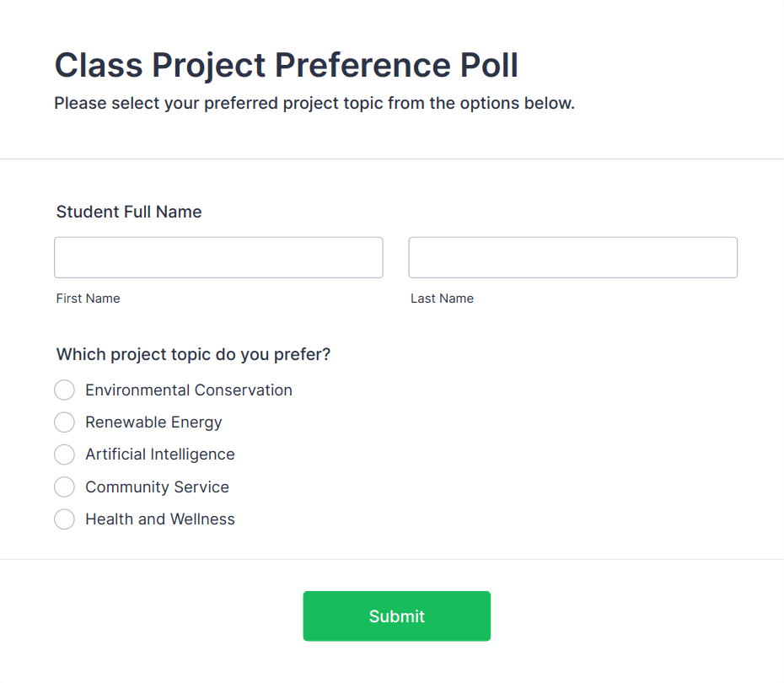Click the First Name input field
784x683 pixels.
point(218,257)
